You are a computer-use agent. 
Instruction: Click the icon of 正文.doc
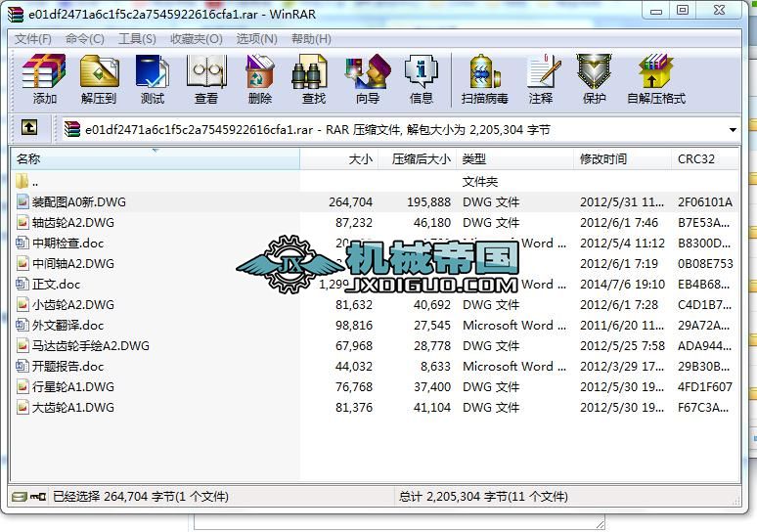[22, 284]
